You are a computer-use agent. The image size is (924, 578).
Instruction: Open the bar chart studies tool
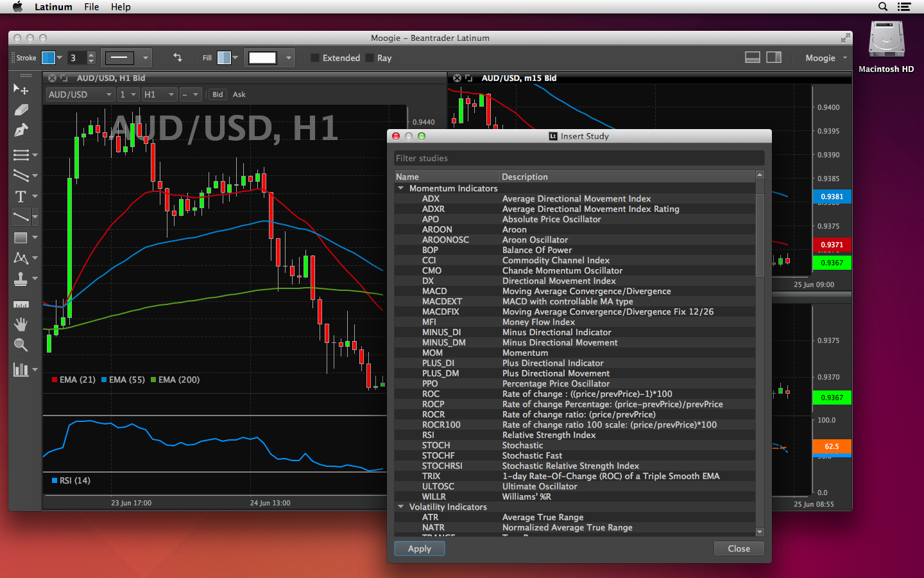point(21,369)
